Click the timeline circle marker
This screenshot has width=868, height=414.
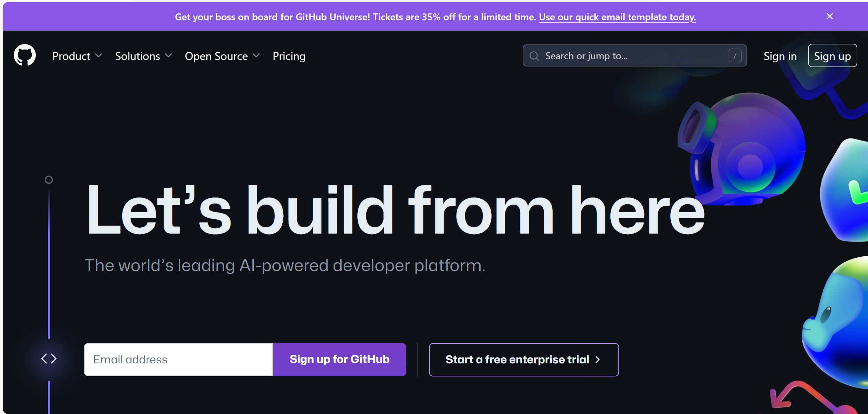49,180
